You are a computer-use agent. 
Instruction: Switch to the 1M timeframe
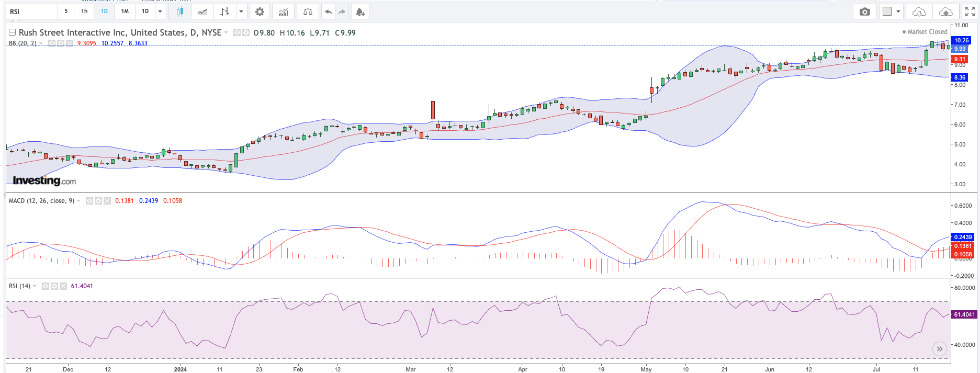pos(125,12)
